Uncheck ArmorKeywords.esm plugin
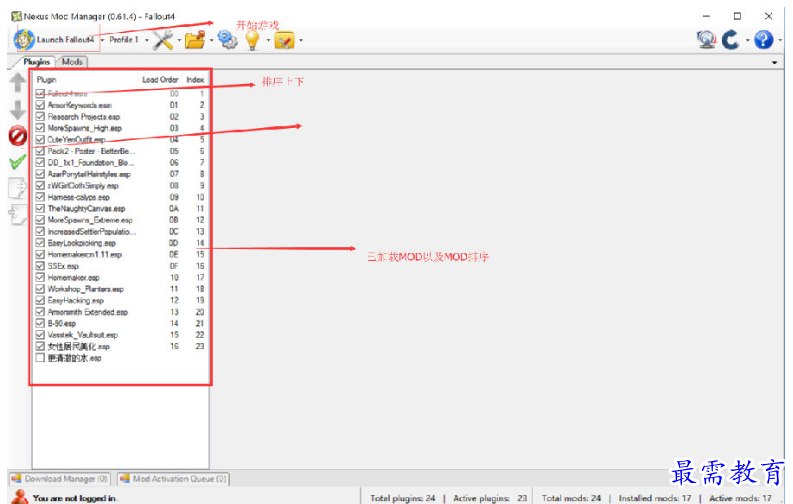The width and height of the screenshot is (793, 504). 40,105
